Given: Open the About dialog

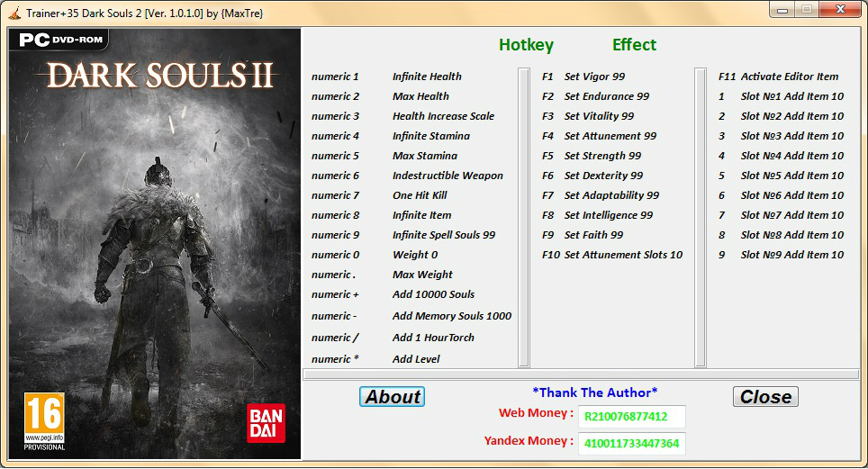Looking at the screenshot, I should (392, 396).
